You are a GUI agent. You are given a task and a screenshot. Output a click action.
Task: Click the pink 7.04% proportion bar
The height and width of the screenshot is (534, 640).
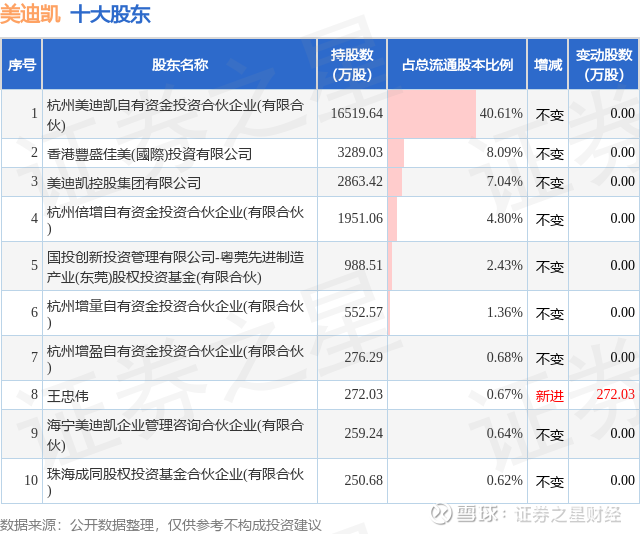pyautogui.click(x=395, y=182)
